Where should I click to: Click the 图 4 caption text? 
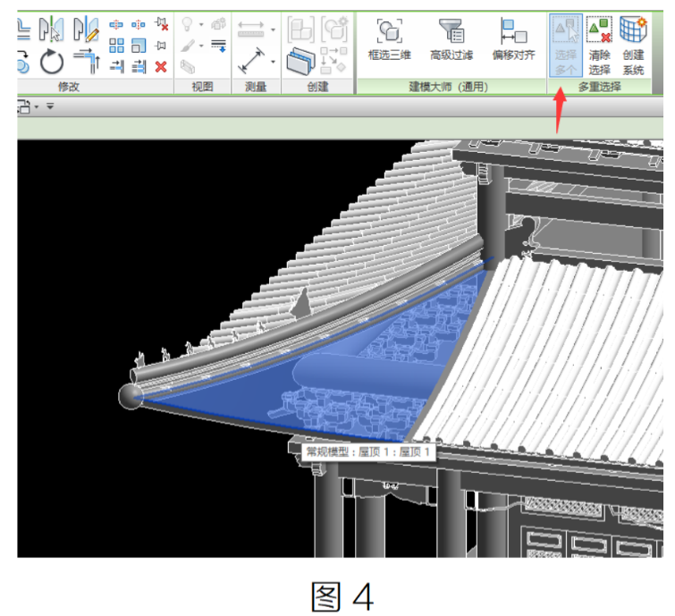pos(342,596)
